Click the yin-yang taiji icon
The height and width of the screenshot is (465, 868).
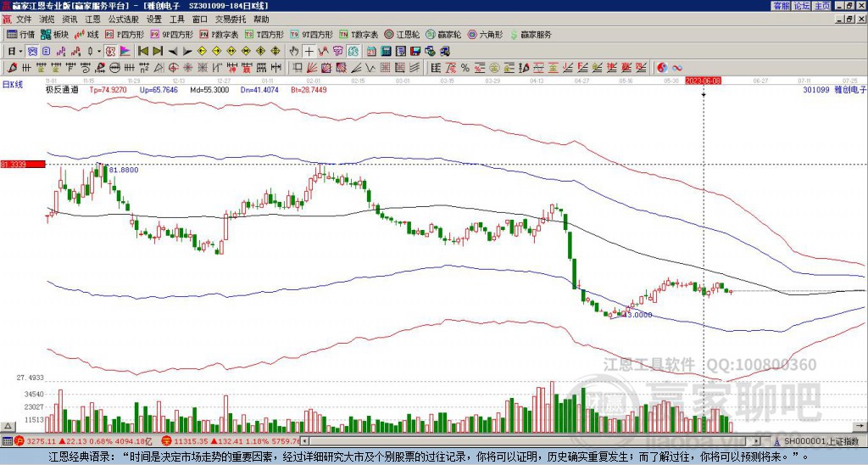click(x=662, y=68)
